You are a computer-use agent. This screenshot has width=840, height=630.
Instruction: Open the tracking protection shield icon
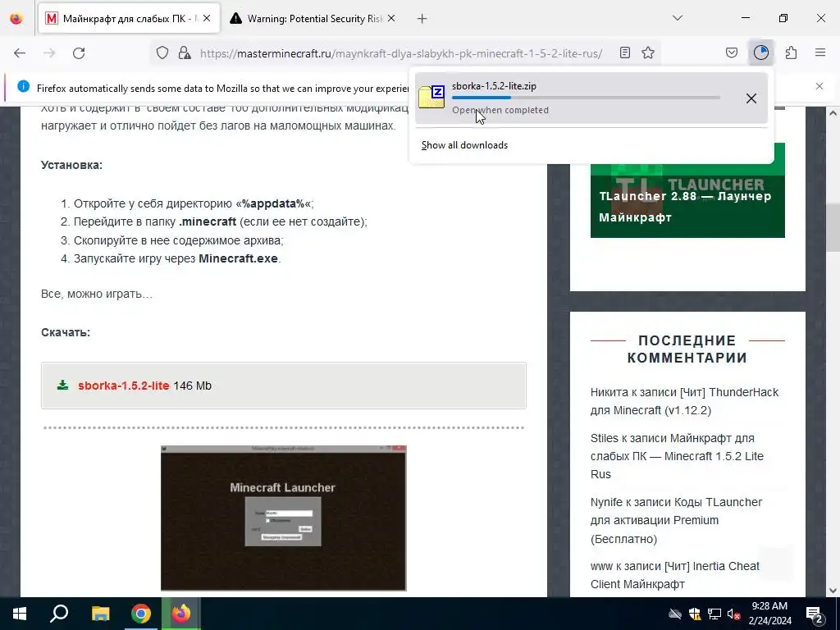(x=162, y=52)
